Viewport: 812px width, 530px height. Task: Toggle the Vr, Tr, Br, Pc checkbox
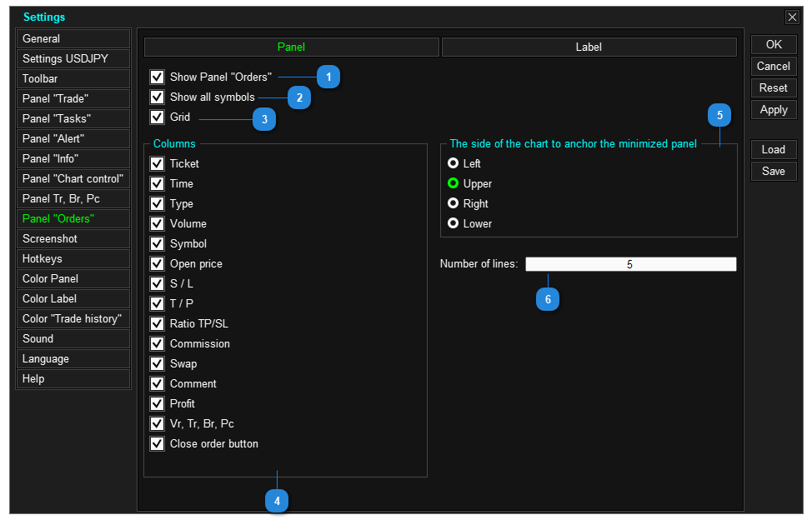pos(157,424)
